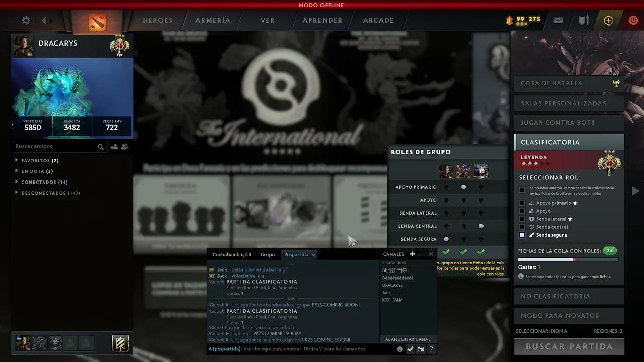Click the green 34 tokens badge
The width and height of the screenshot is (644, 362).
tap(610, 251)
